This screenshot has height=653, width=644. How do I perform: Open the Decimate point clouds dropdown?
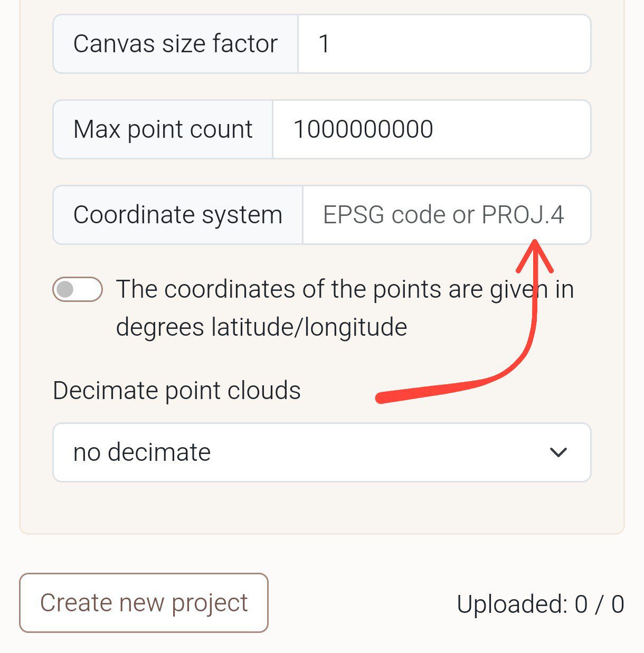coord(321,452)
